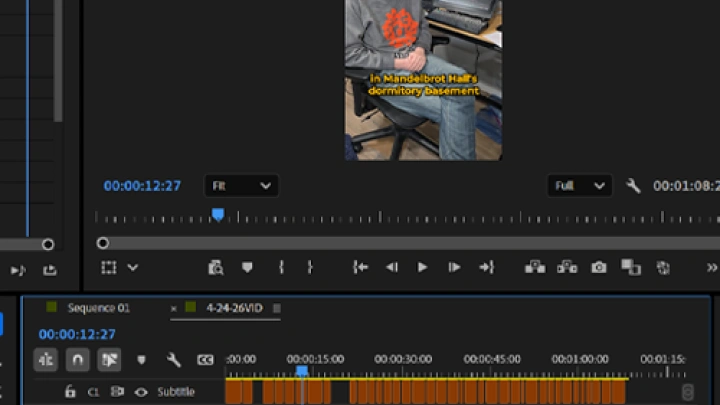Mark In point bracket icon
This screenshot has width=720, height=405.
[x=281, y=267]
